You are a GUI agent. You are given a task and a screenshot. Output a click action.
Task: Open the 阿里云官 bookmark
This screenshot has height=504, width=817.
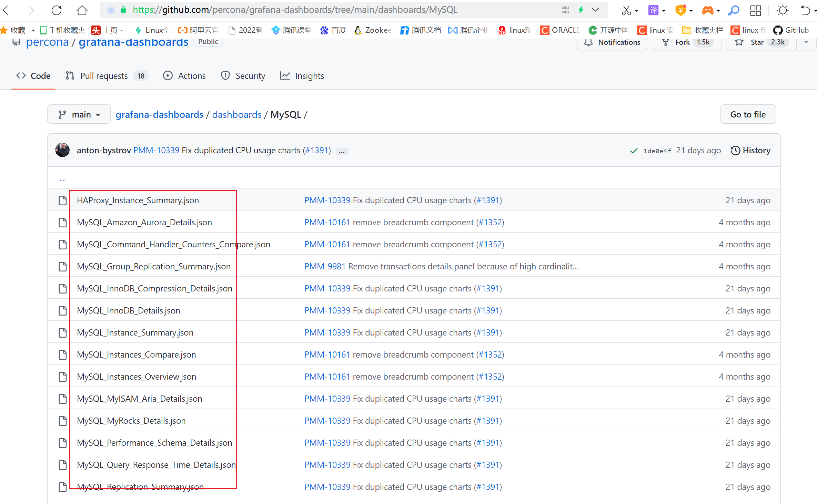pyautogui.click(x=198, y=30)
